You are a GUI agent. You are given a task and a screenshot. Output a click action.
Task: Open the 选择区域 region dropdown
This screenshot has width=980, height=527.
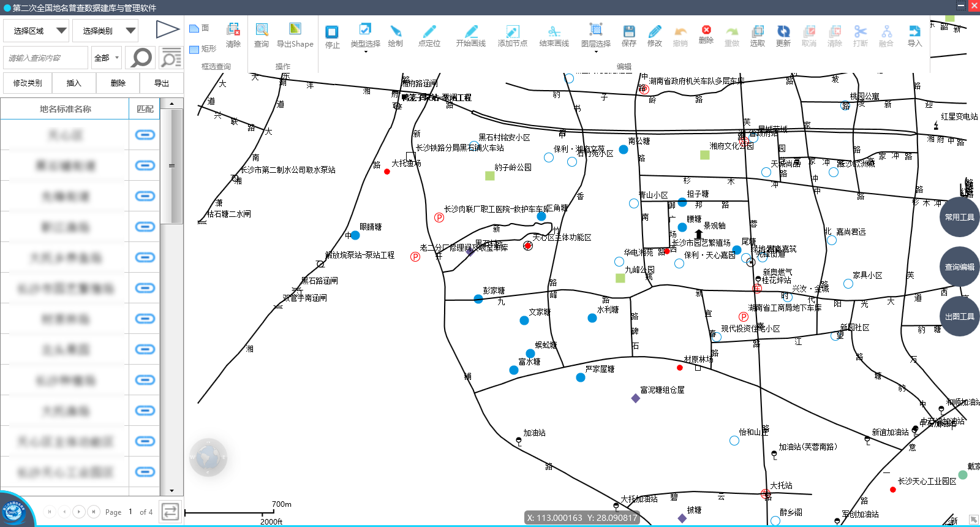pyautogui.click(x=36, y=31)
